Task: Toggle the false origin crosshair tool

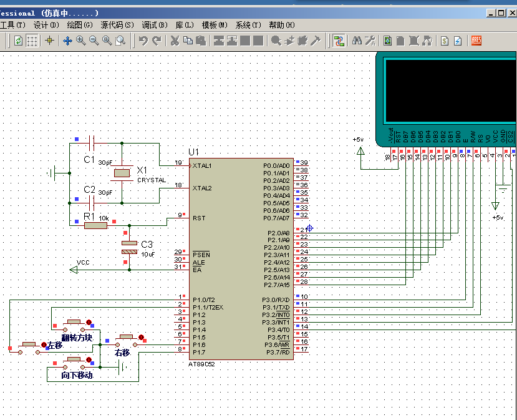Action: pyautogui.click(x=50, y=41)
